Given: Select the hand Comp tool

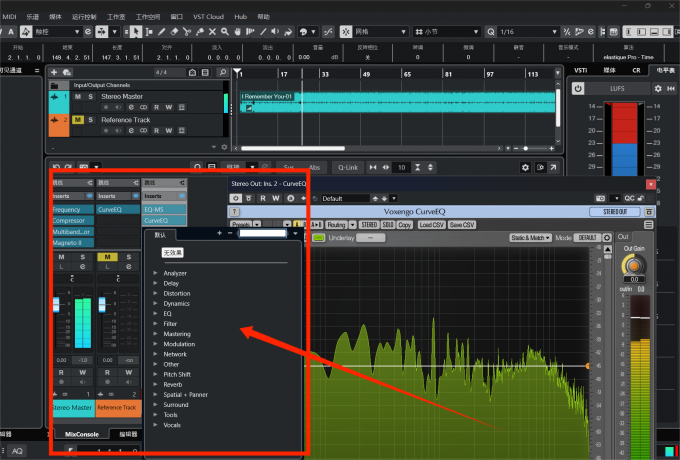Looking at the screenshot, I should click(237, 32).
